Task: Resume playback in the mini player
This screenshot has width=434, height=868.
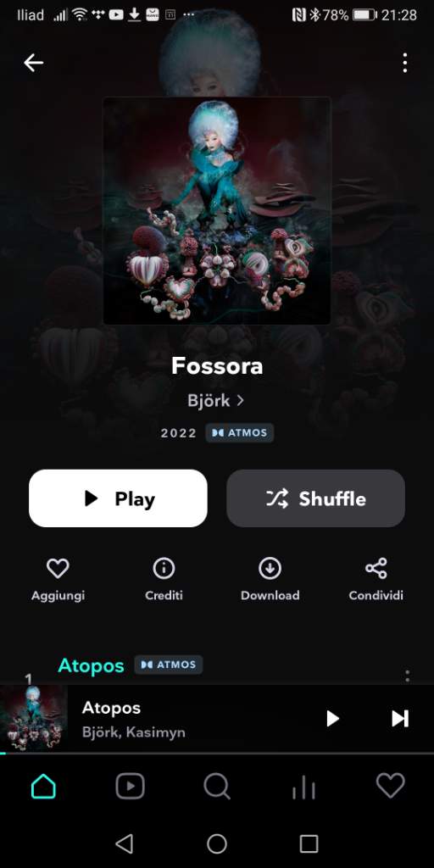Action: [x=332, y=719]
